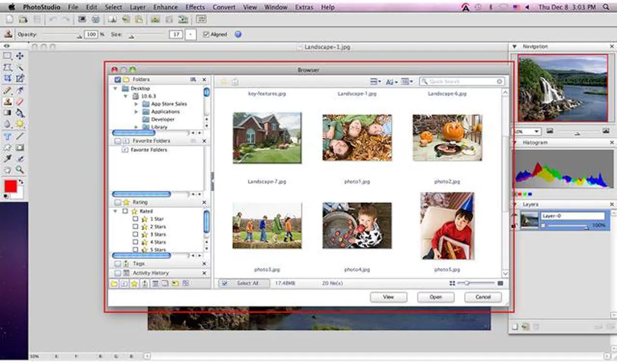This screenshot has width=617, height=364.
Task: Uncheck the Folders panel checkbox
Action: (118, 80)
